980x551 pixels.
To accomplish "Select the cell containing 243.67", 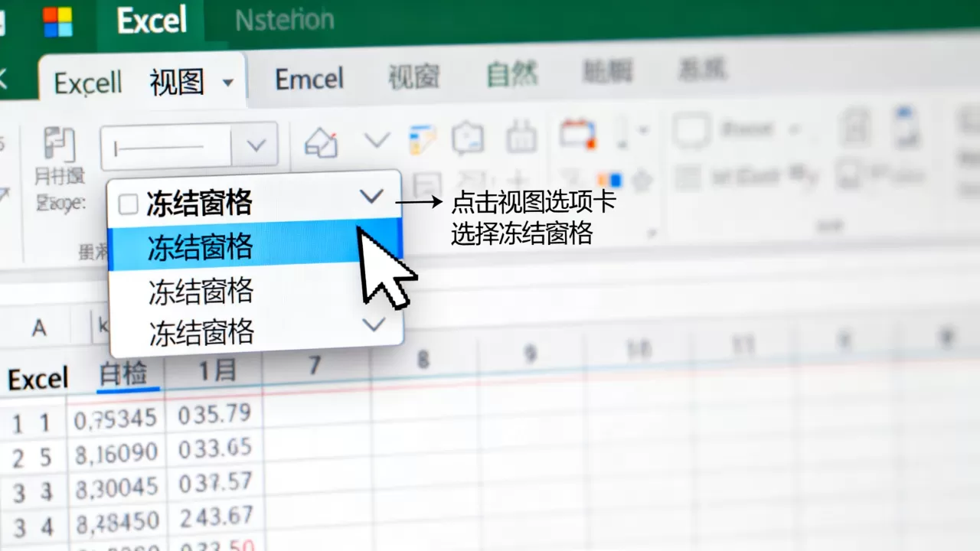I will tap(216, 518).
